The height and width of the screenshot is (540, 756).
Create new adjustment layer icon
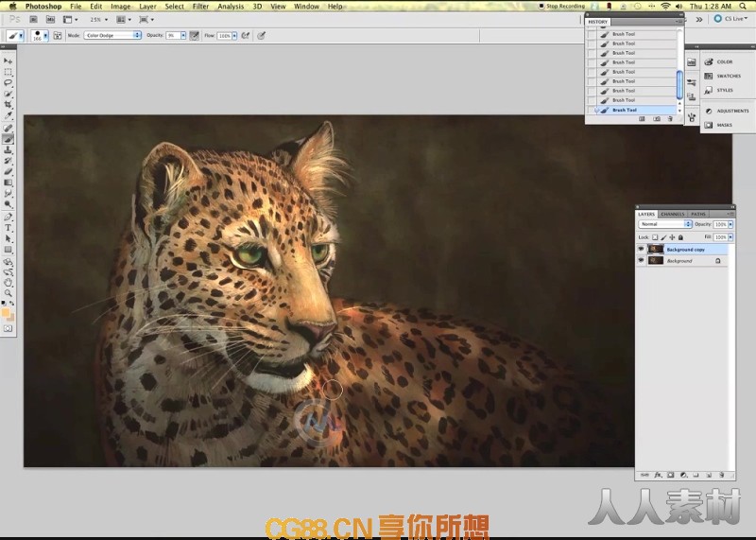click(683, 475)
